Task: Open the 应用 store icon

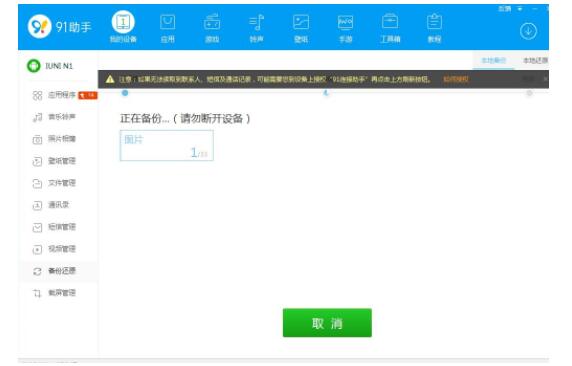Action: tap(167, 28)
